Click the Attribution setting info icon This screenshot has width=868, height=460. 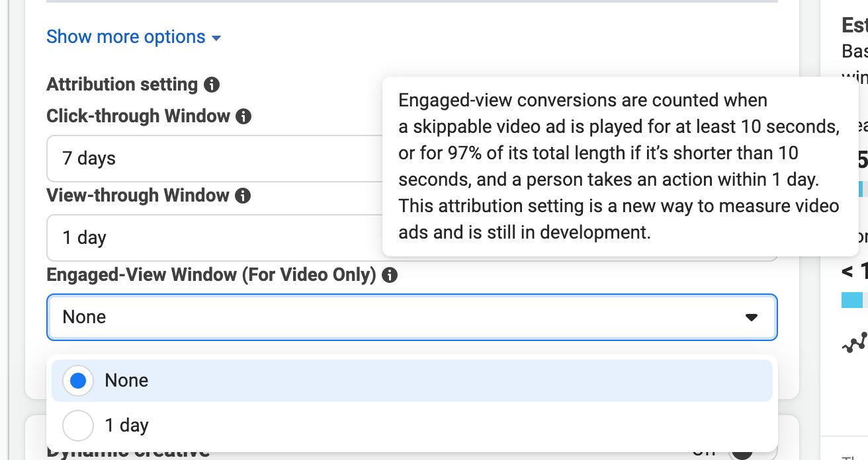point(211,84)
